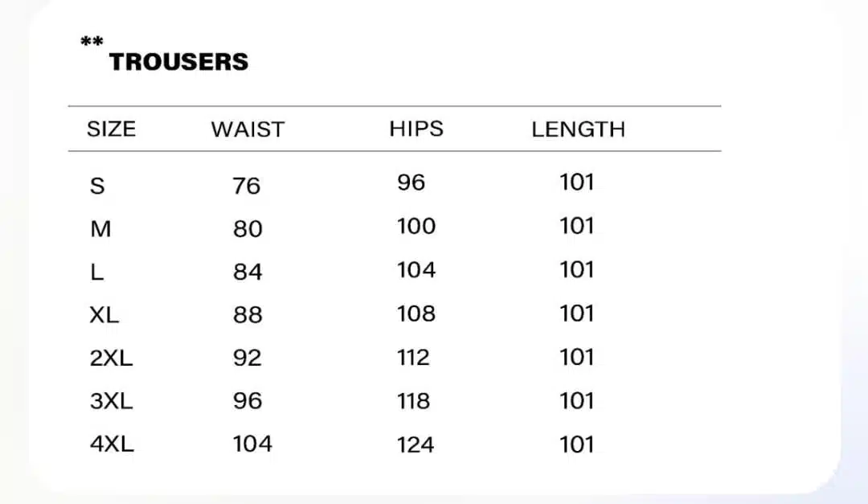This screenshot has height=504, width=868.
Task: Click the S size row label
Action: point(97,186)
